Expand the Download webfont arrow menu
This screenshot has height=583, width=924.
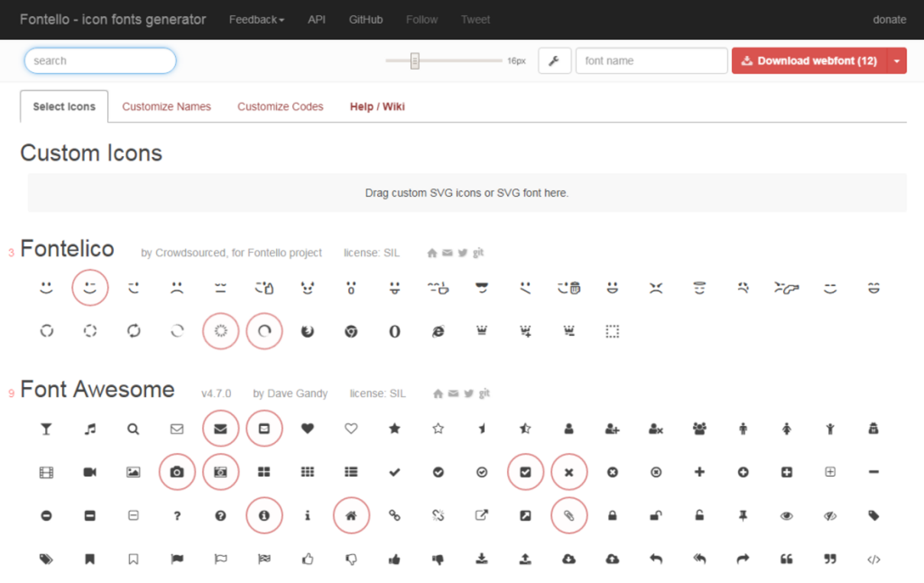click(896, 61)
